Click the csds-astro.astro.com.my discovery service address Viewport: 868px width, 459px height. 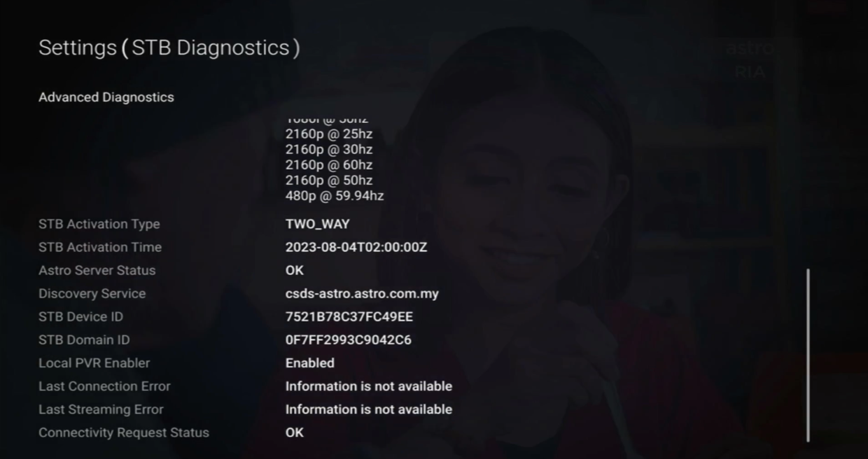pos(362,293)
